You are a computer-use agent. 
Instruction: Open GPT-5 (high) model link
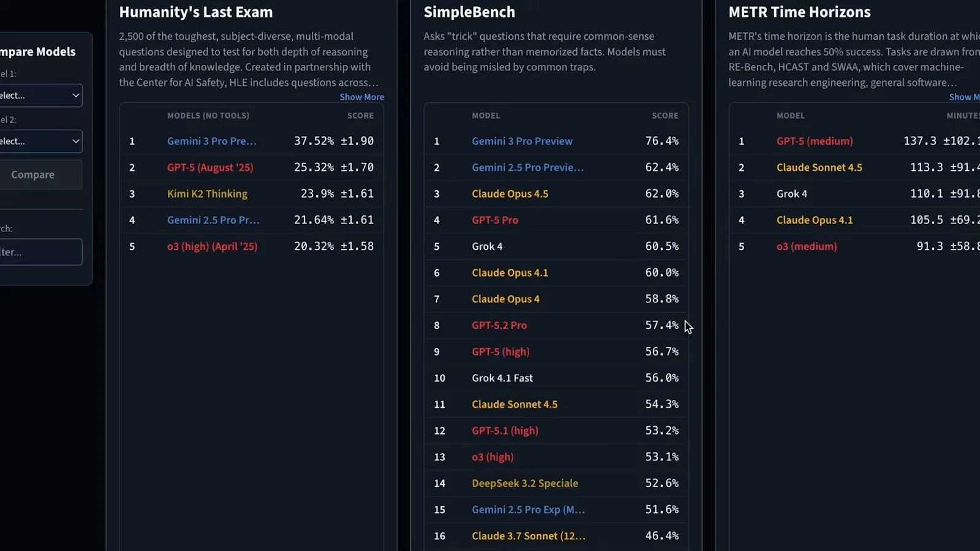[x=500, y=351]
